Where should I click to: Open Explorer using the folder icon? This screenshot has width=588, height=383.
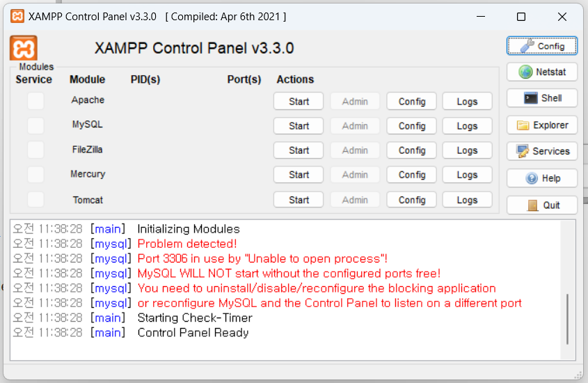pyautogui.click(x=542, y=125)
